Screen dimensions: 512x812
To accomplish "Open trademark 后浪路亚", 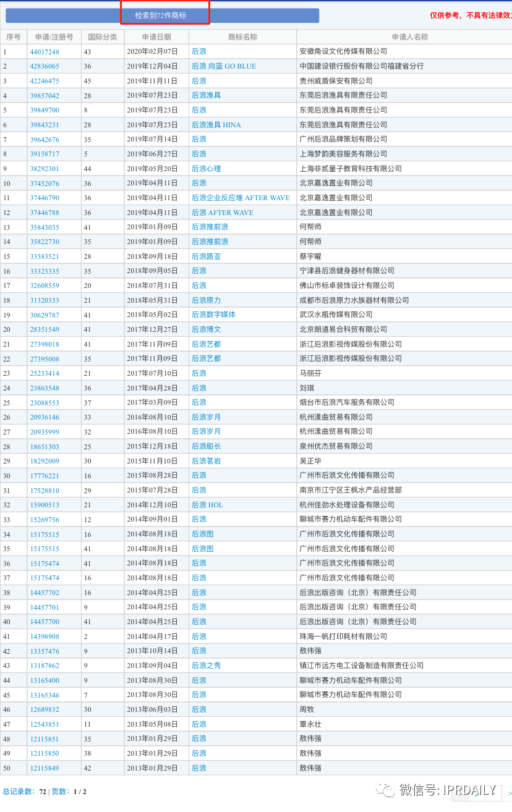I will point(206,256).
